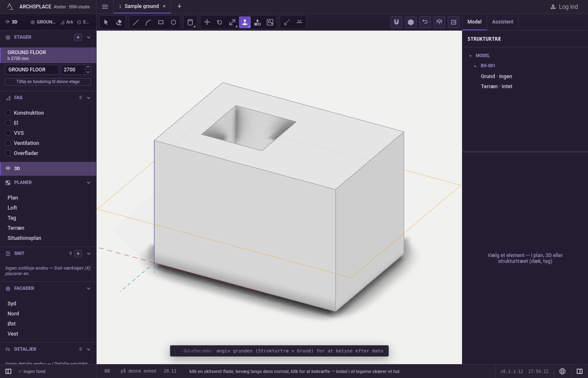Toggle the magnet snapping button

tap(396, 22)
